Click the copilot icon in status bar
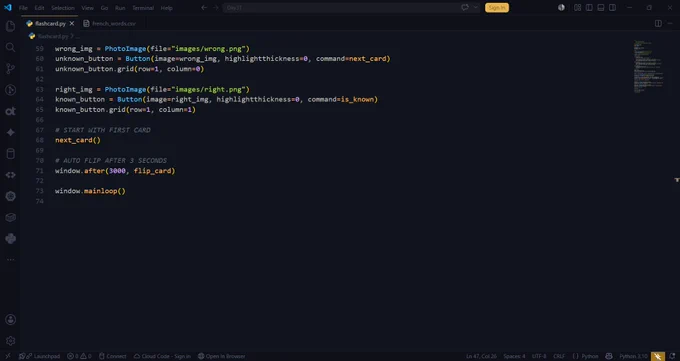 (609, 356)
